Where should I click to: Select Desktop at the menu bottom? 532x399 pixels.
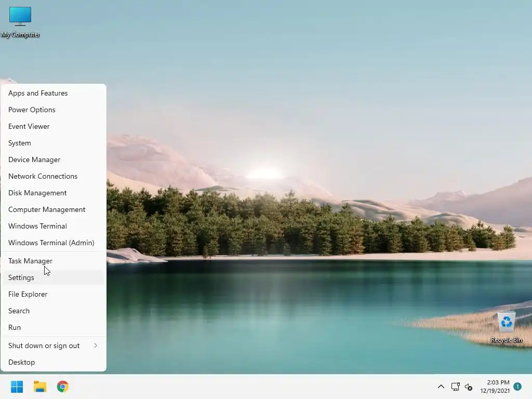tap(54, 362)
